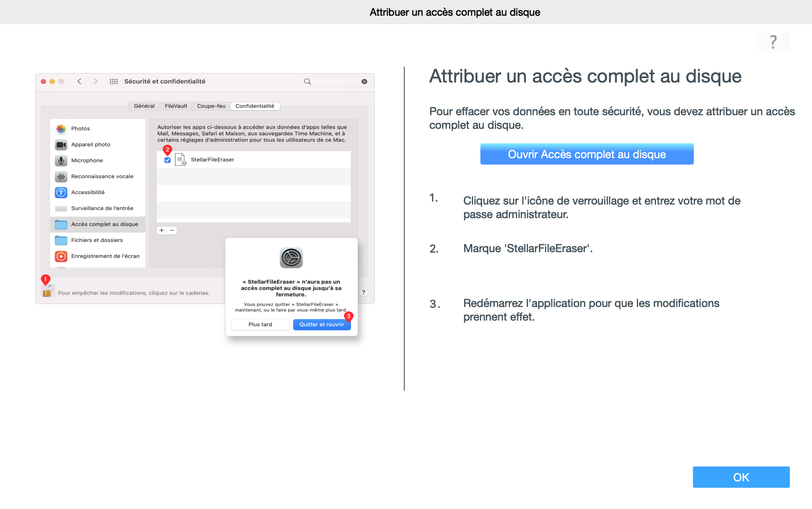
Task: Click the small help button in the illustrated window
Action: (x=363, y=292)
